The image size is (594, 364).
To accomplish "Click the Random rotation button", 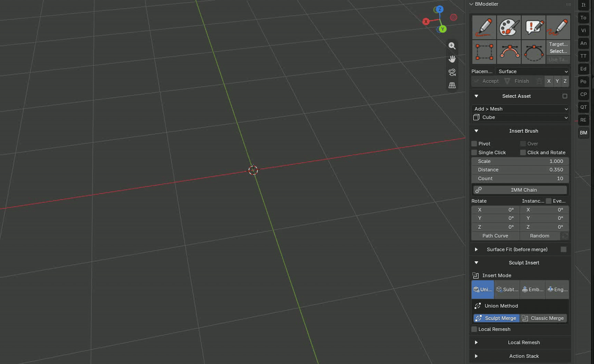I will [540, 235].
